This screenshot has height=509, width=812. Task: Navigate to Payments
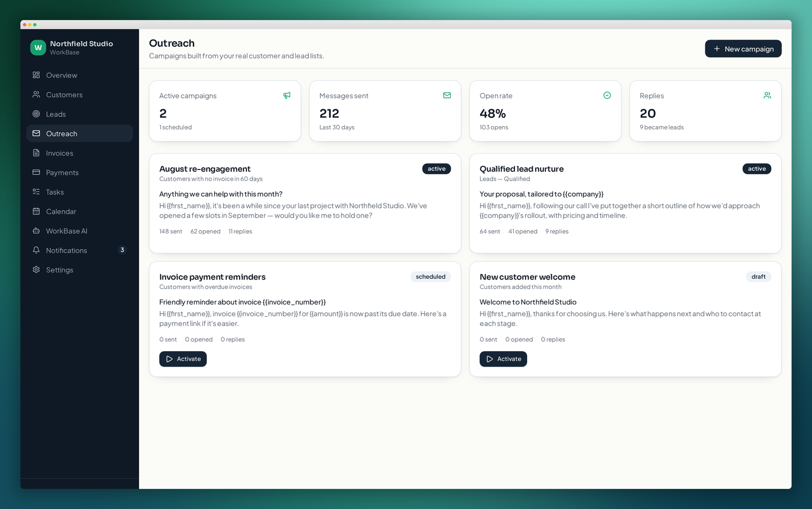click(x=80, y=172)
